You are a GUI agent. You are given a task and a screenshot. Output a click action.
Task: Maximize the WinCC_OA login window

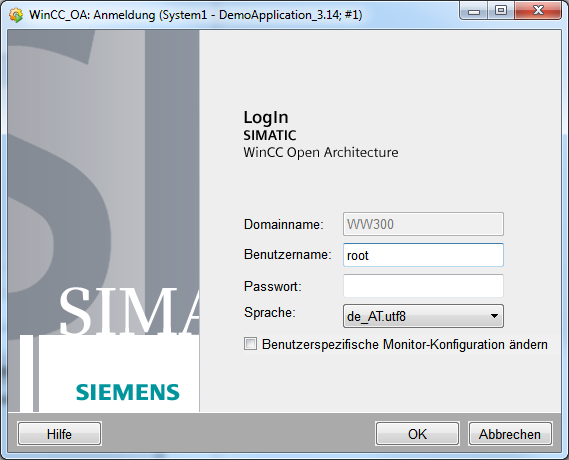tap(501, 11)
